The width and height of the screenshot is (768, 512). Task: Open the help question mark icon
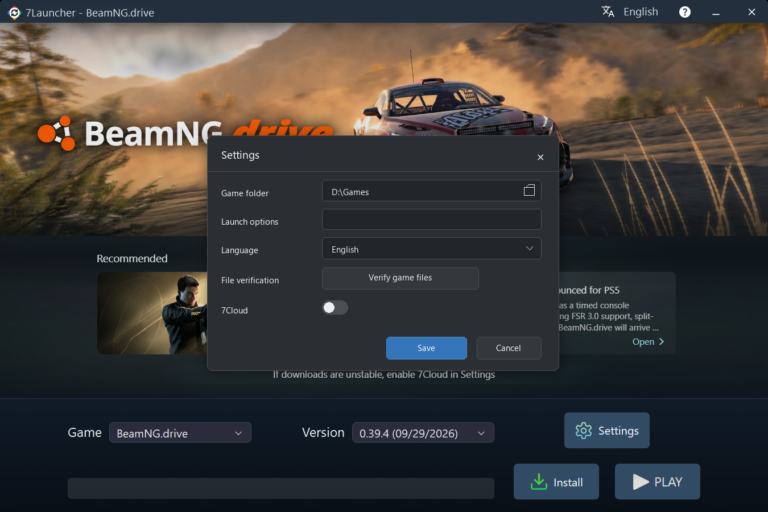(685, 12)
